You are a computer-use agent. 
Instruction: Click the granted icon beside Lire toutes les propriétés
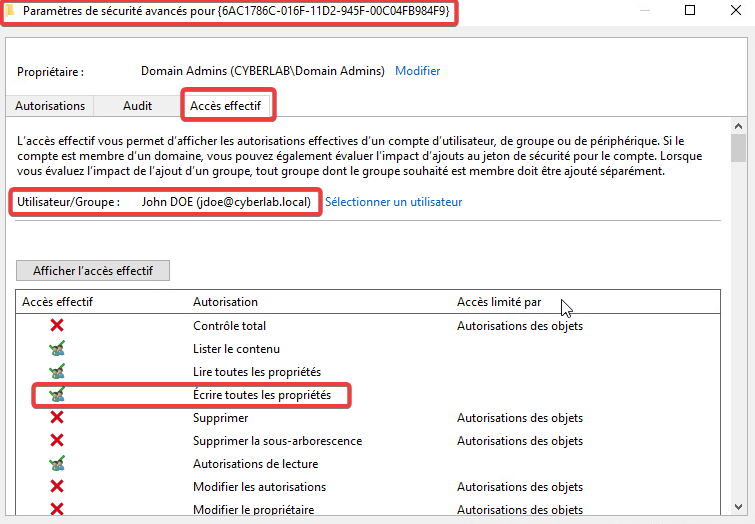click(57, 372)
